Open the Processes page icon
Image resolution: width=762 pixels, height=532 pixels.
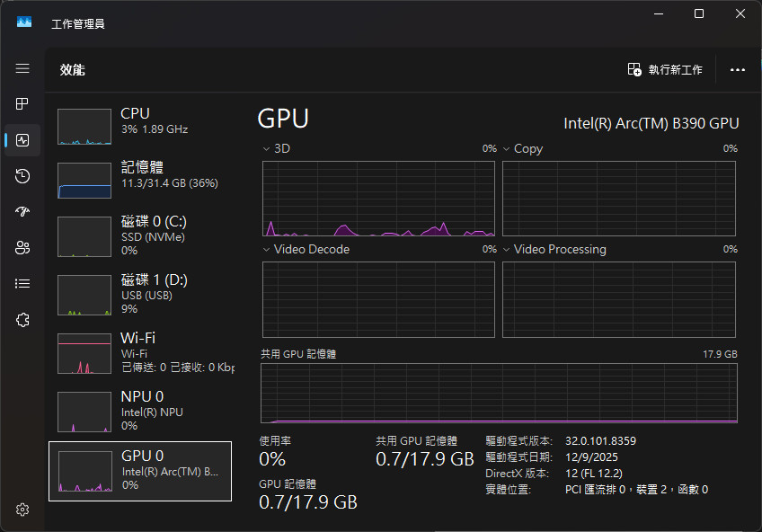pos(22,104)
